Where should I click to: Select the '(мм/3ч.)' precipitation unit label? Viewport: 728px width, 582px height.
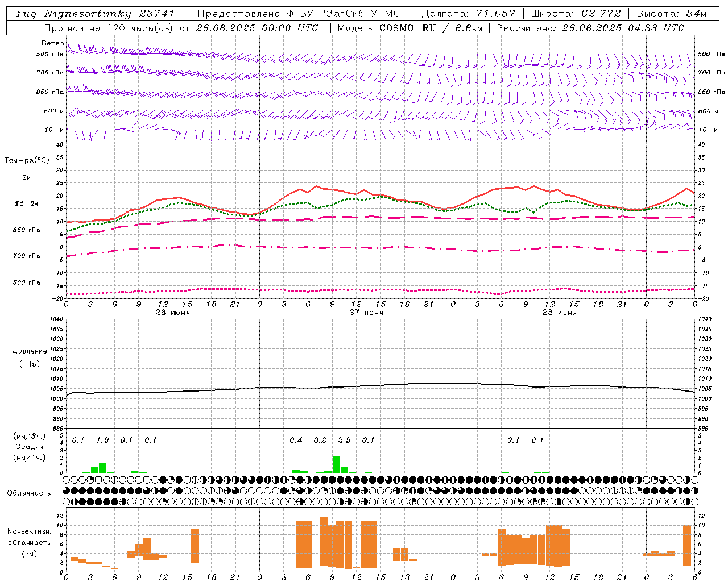29,436
